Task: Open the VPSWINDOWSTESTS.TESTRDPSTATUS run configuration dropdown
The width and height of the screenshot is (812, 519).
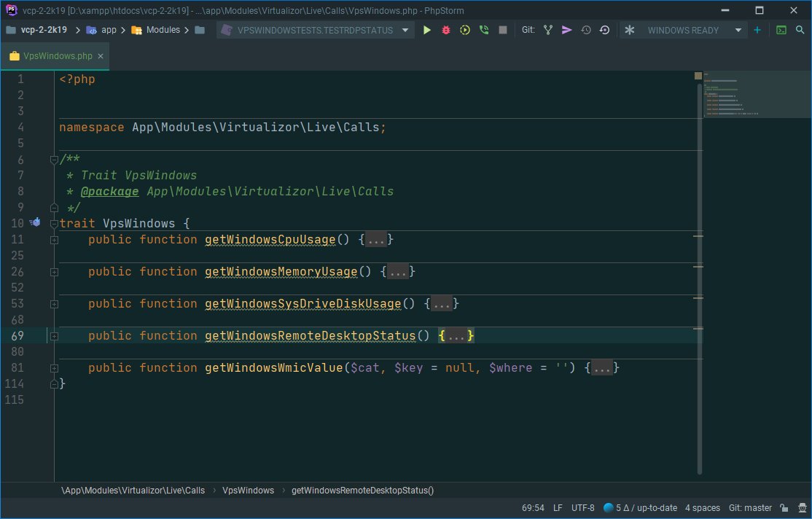Action: click(315, 30)
